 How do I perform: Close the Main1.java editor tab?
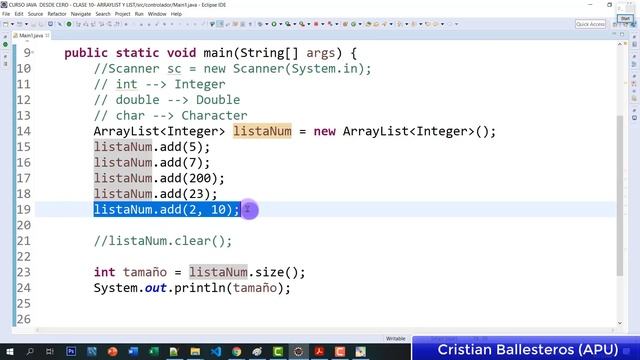tap(47, 36)
